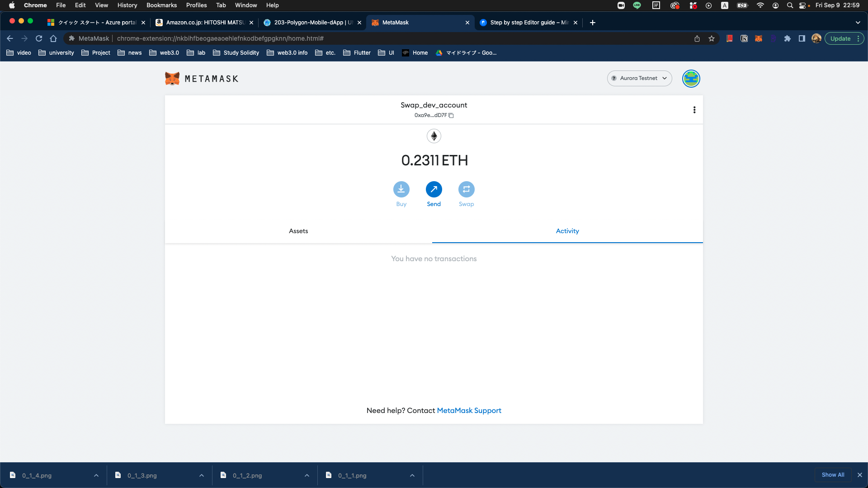Go to the browser Home page
This screenshot has height=488, width=868.
(x=53, y=38)
